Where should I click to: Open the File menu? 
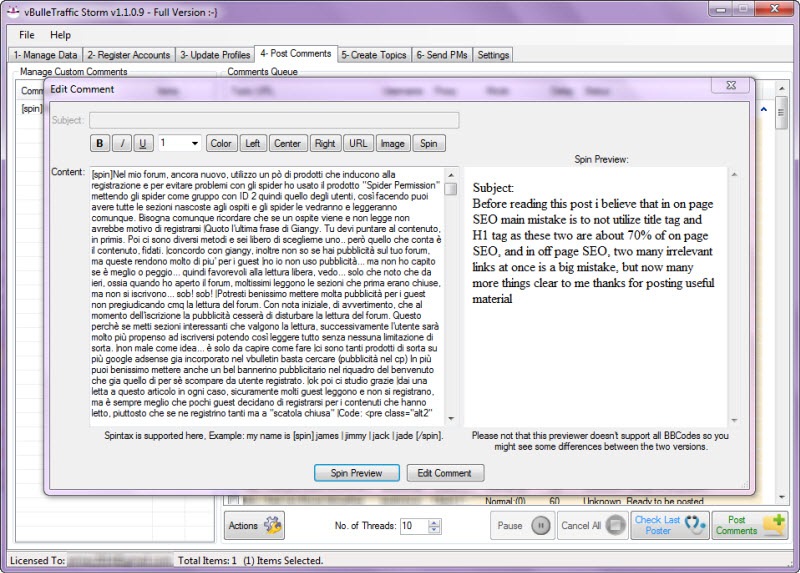tap(26, 35)
